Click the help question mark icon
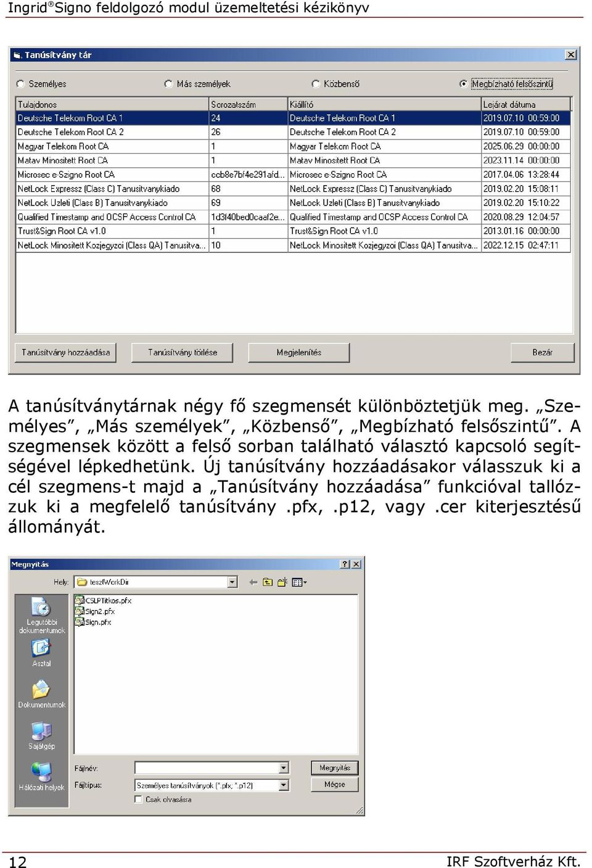Viewport: 592px width, 868px height. click(x=345, y=564)
